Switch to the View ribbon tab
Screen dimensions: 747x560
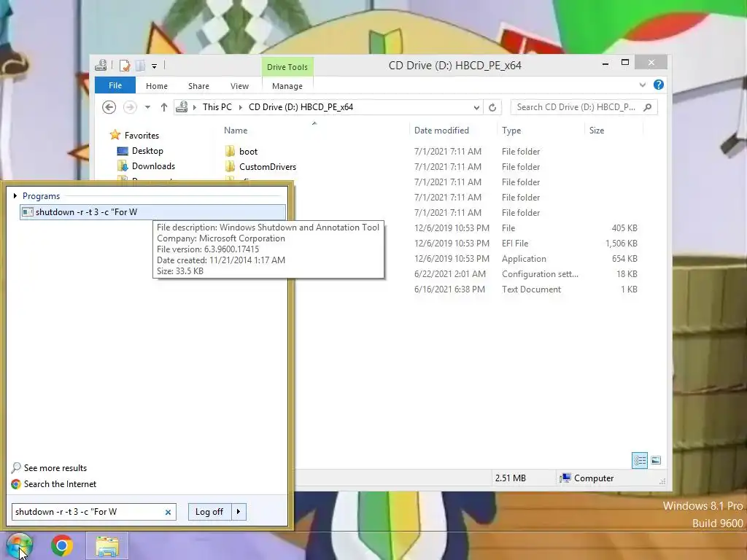click(239, 86)
